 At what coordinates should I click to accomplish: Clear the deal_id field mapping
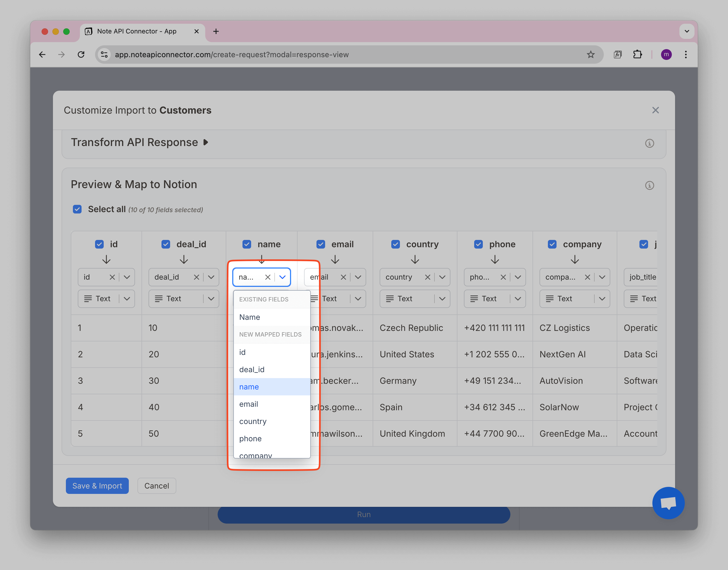pyautogui.click(x=196, y=277)
